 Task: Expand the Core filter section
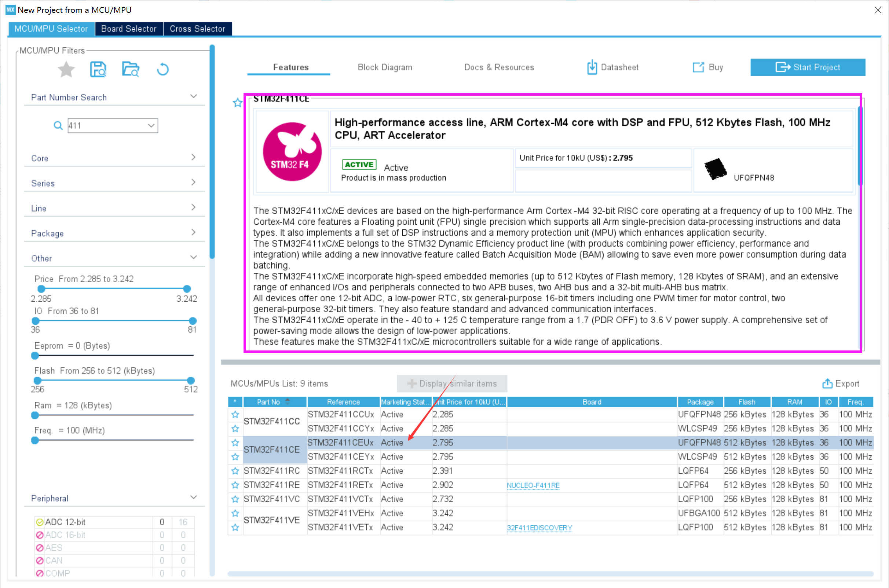[x=193, y=158]
